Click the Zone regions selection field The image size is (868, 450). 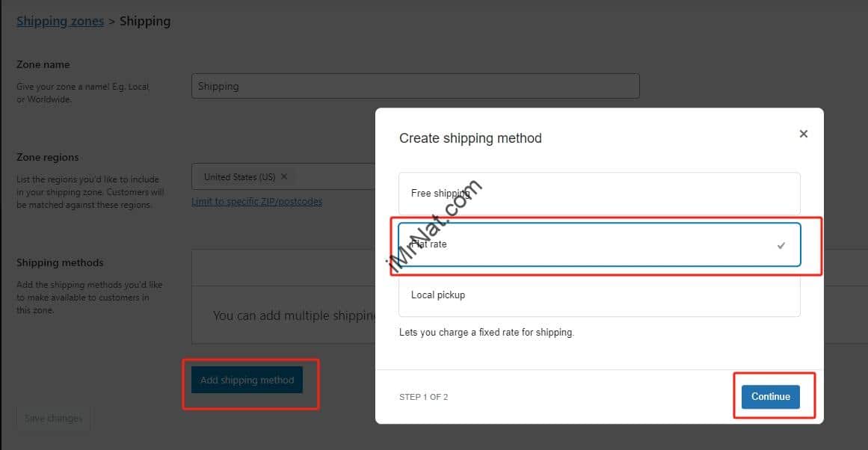click(283, 176)
